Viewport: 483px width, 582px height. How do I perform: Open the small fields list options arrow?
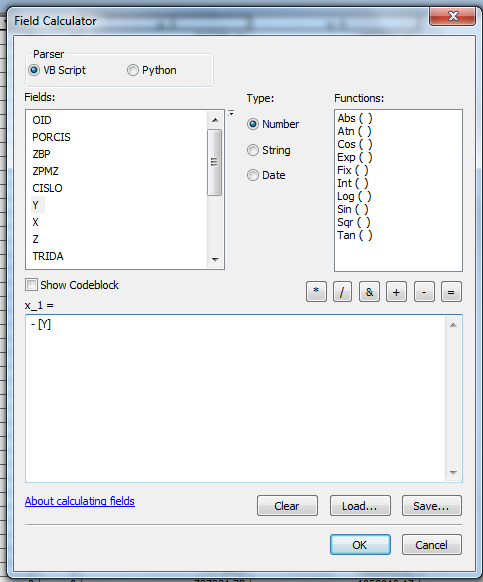[x=231, y=113]
